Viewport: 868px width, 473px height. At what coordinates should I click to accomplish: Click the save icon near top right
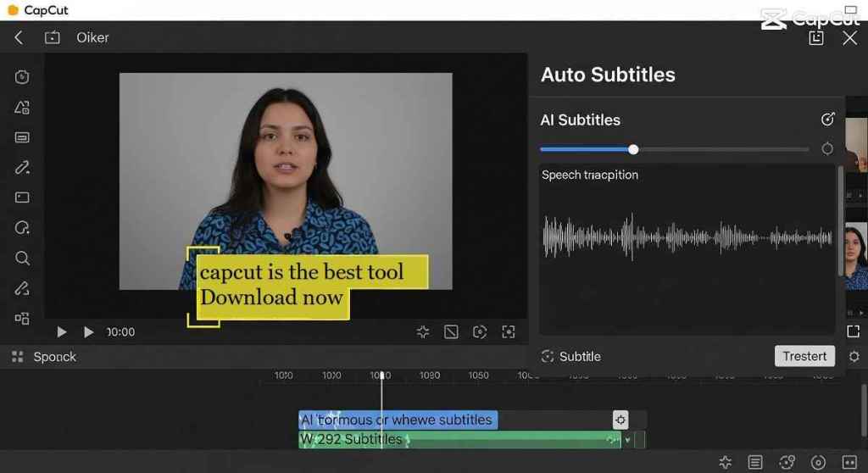tap(816, 37)
